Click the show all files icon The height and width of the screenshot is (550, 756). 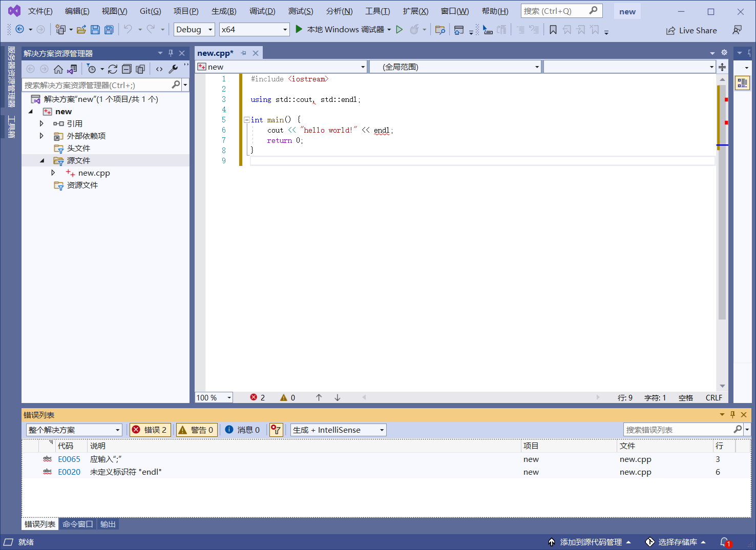[x=140, y=69]
